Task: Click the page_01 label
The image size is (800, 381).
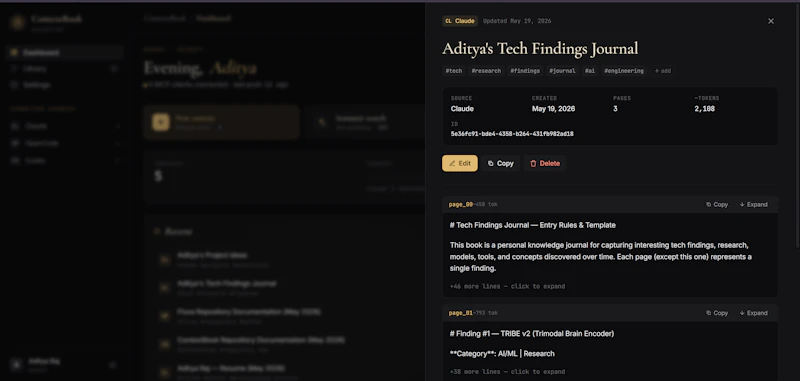Action: (461, 313)
